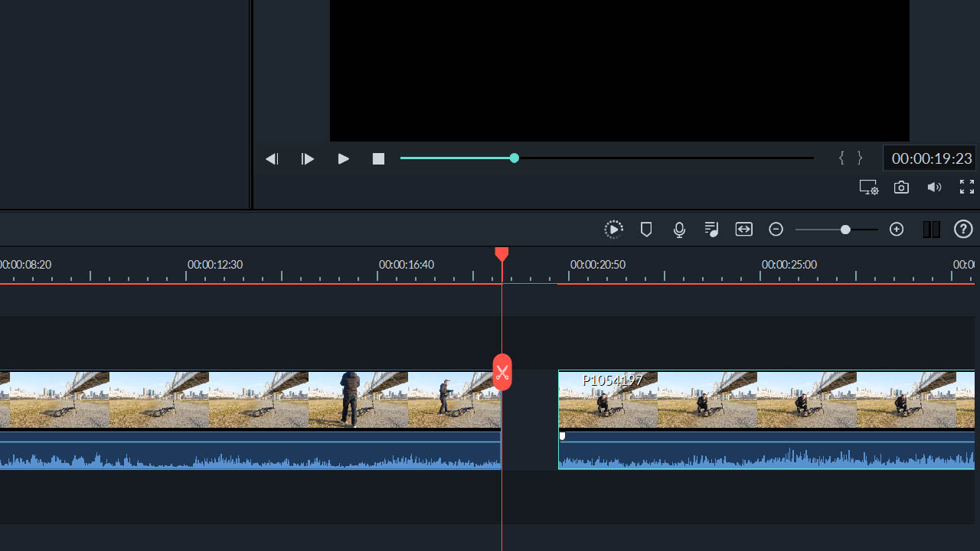Add a marker with the shield icon

click(x=646, y=230)
